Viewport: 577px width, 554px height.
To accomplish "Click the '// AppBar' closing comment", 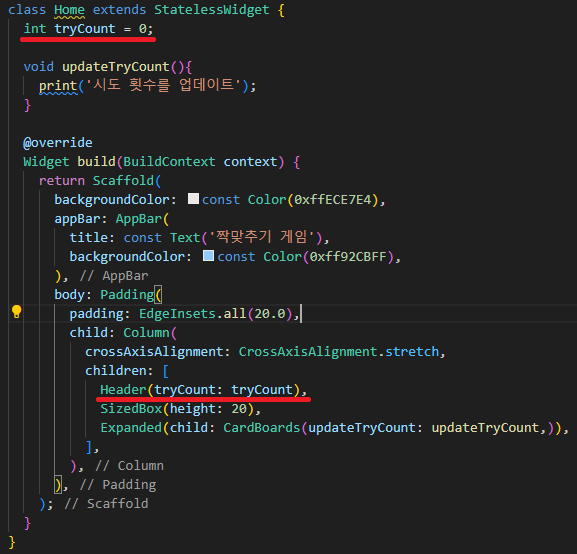I will pyautogui.click(x=114, y=276).
